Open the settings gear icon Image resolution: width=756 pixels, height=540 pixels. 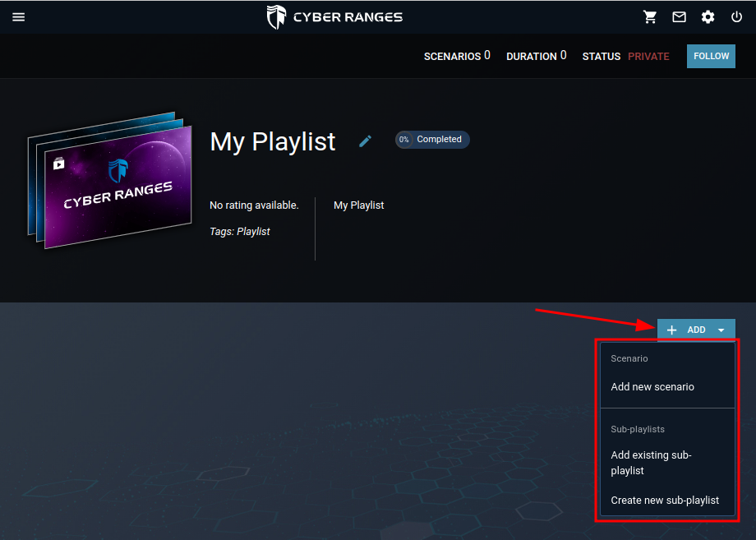[x=708, y=16]
